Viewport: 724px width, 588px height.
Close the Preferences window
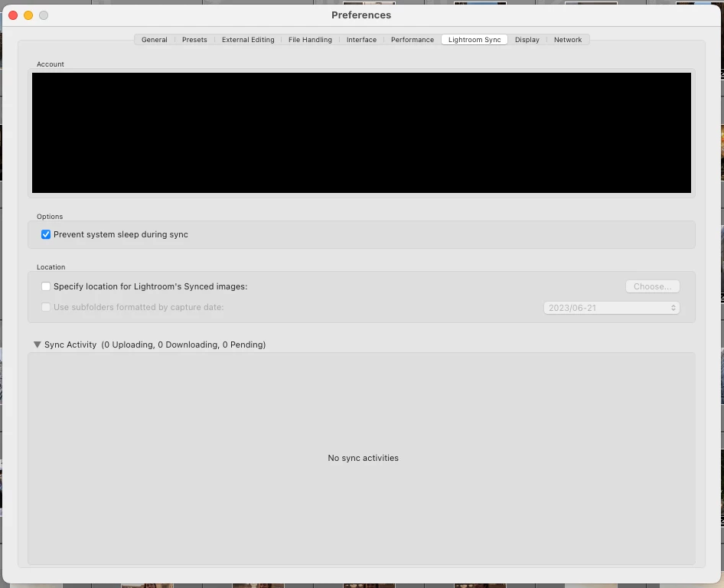coord(13,15)
